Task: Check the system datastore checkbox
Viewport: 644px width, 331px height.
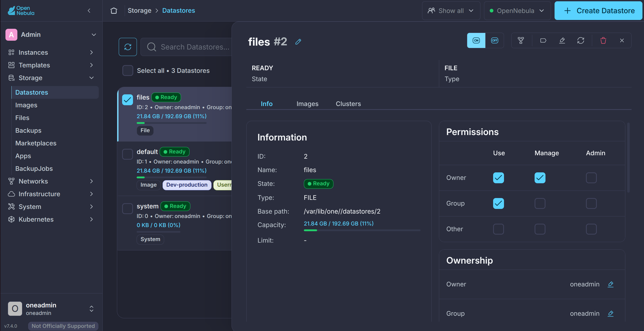Action: (x=128, y=209)
